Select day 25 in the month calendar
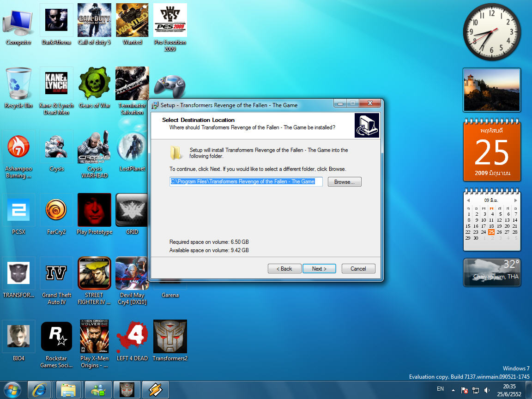 [491, 232]
